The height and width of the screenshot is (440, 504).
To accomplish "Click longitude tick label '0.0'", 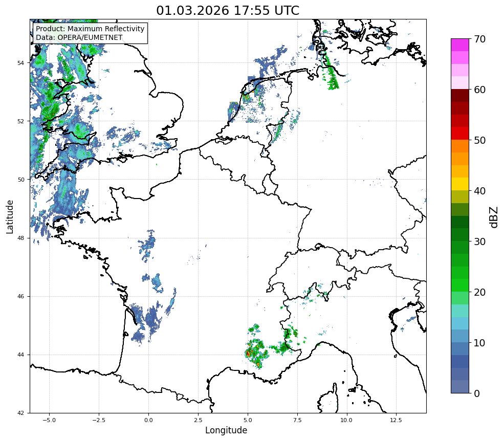I will 148,420.
